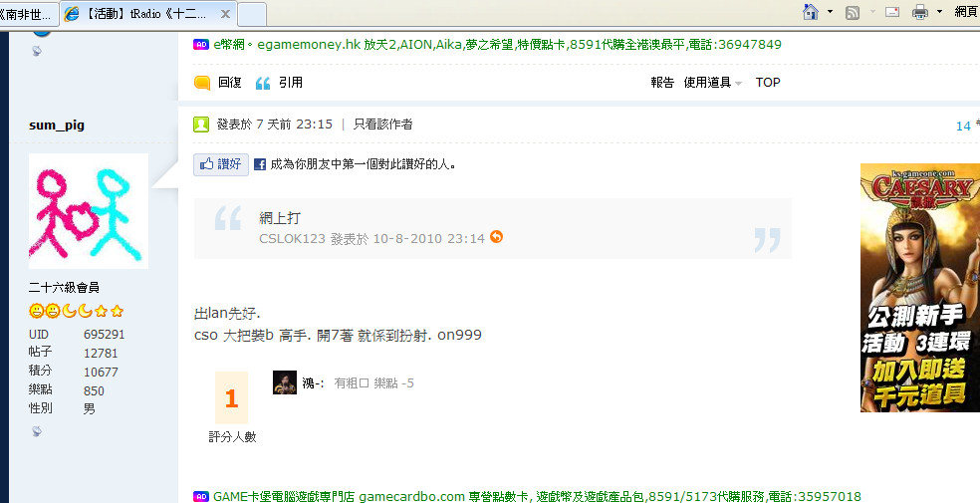Click the green user icon beside 發表於
The width and height of the screenshot is (980, 503).
[200, 125]
